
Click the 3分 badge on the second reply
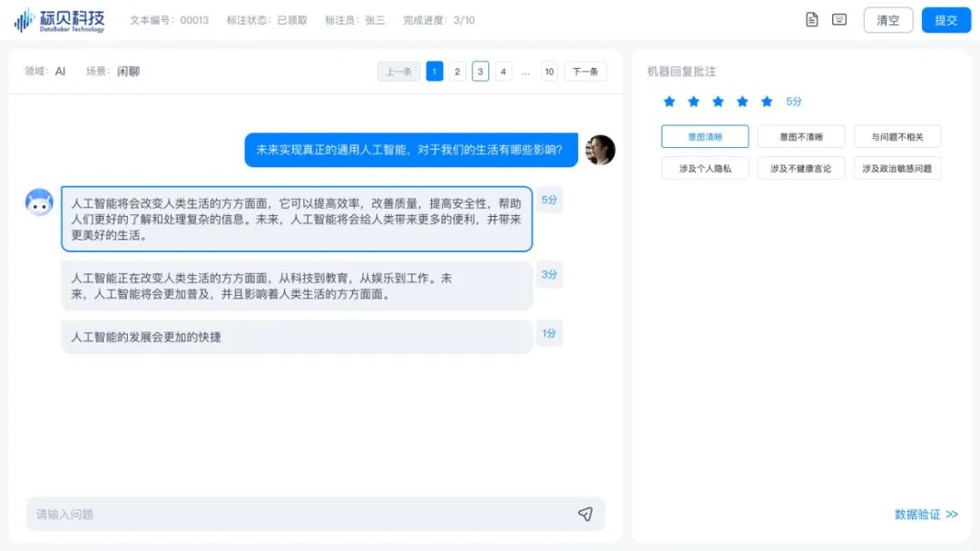[x=549, y=274]
